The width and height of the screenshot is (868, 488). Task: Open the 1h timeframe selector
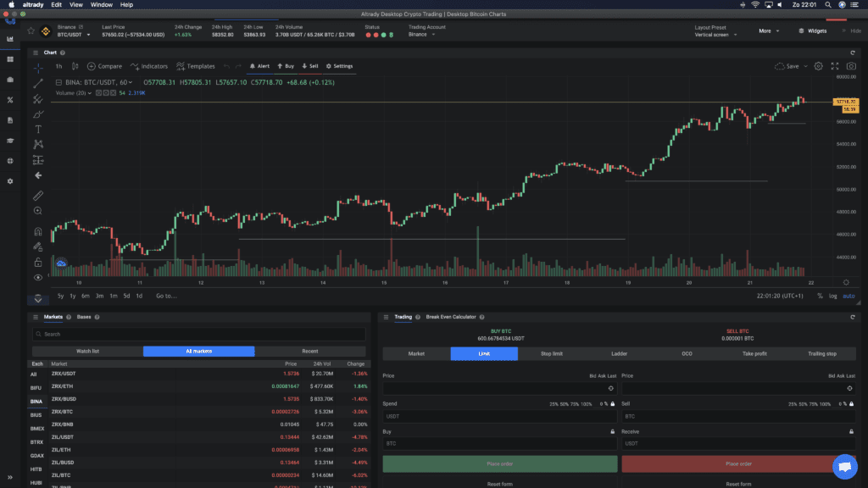coord(58,66)
